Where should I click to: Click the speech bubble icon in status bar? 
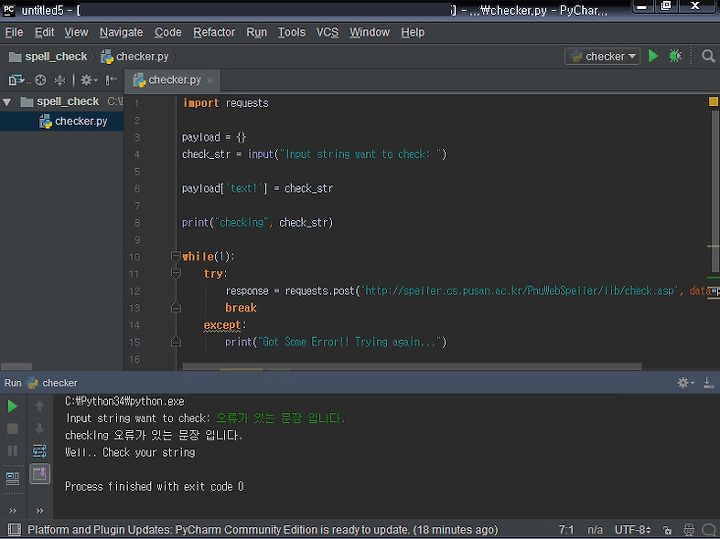710,530
